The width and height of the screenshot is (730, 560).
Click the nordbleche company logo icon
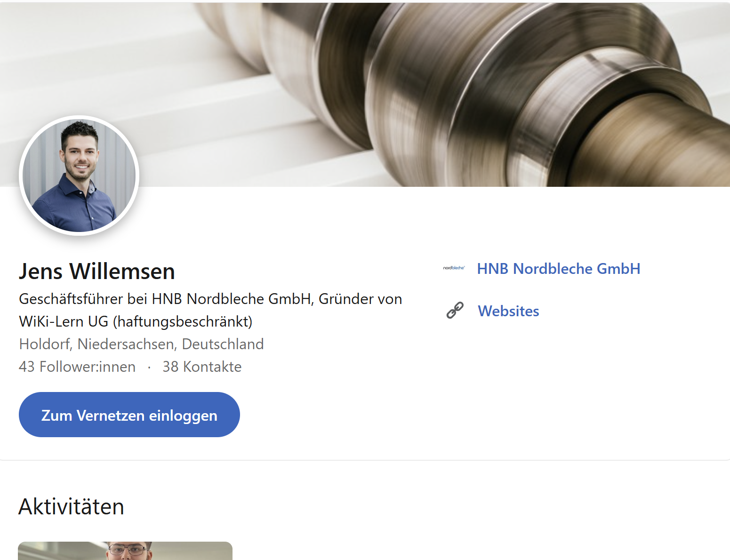(x=454, y=268)
